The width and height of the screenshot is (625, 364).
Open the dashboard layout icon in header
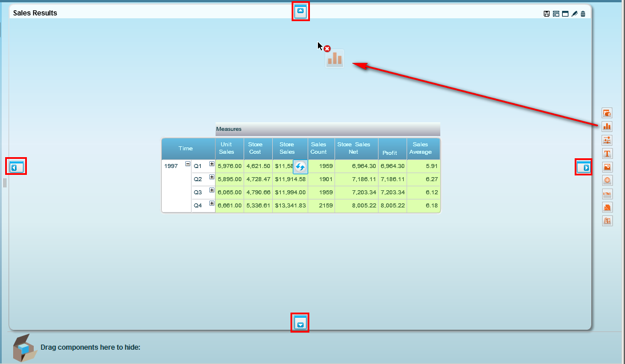pyautogui.click(x=556, y=14)
